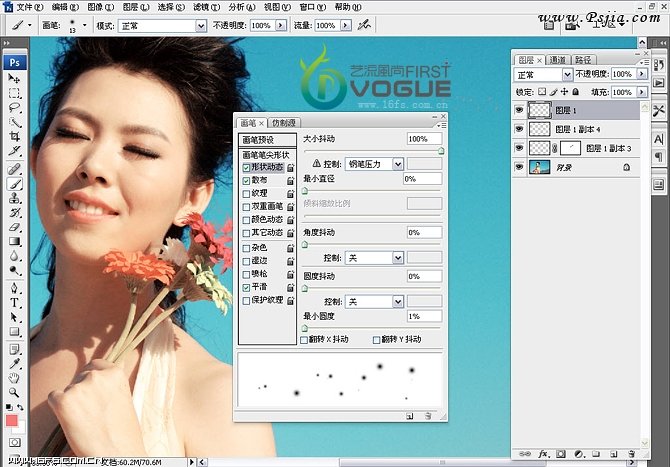The height and width of the screenshot is (467, 670).
Task: Select the Move tool
Action: click(x=15, y=78)
